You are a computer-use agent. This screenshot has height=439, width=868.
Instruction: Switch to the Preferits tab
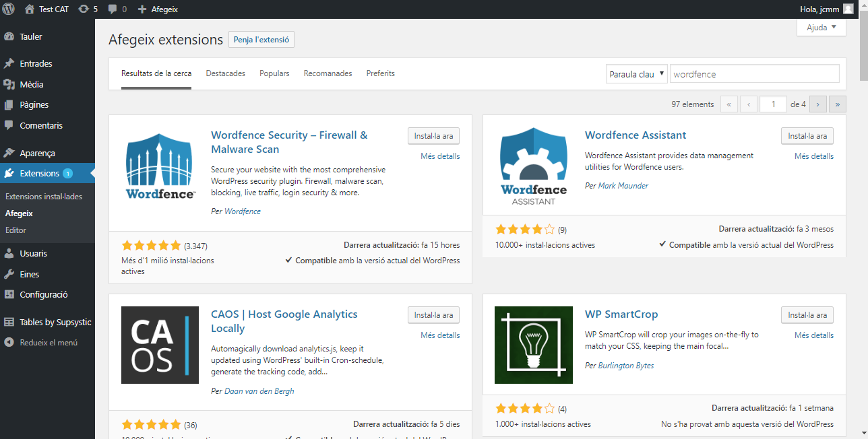point(381,73)
